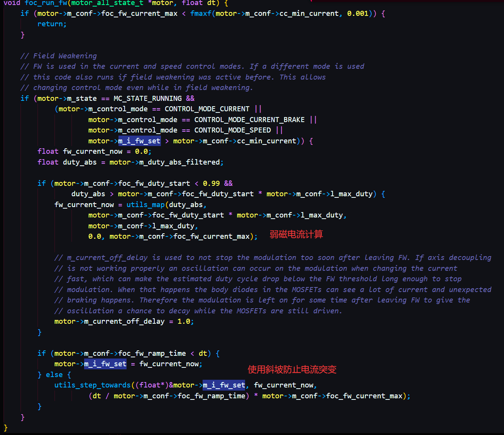Click the red annotation 使用斜坡防止电流突变
Image resolution: width=504 pixels, height=435 pixels.
292,370
